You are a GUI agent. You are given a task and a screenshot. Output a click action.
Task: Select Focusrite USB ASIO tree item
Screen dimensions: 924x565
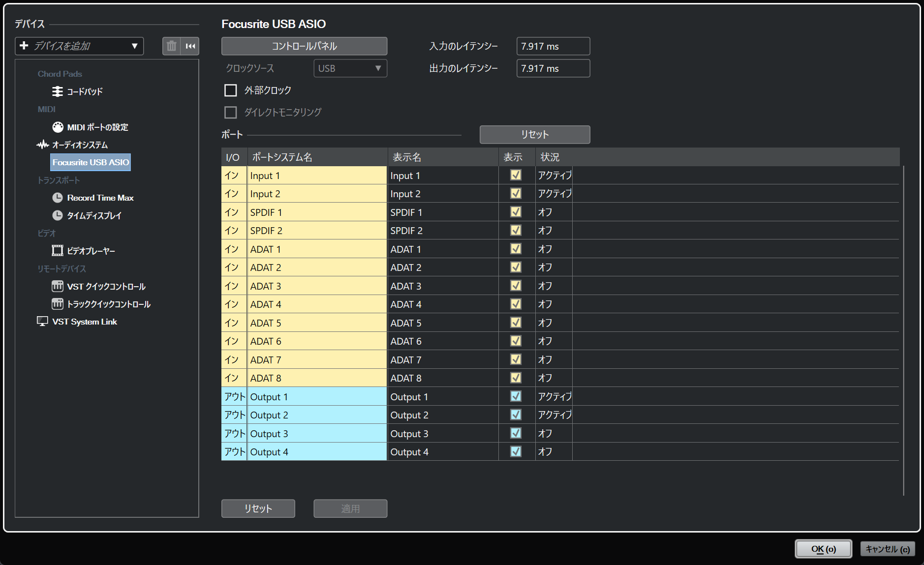click(91, 162)
